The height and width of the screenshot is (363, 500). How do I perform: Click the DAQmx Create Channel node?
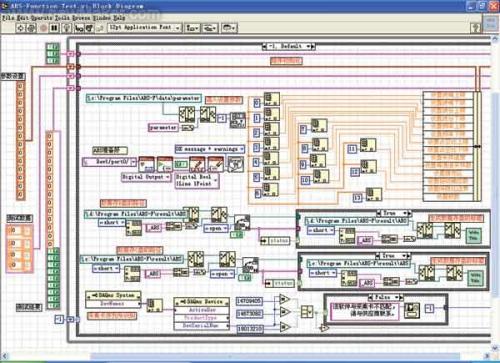click(x=146, y=165)
